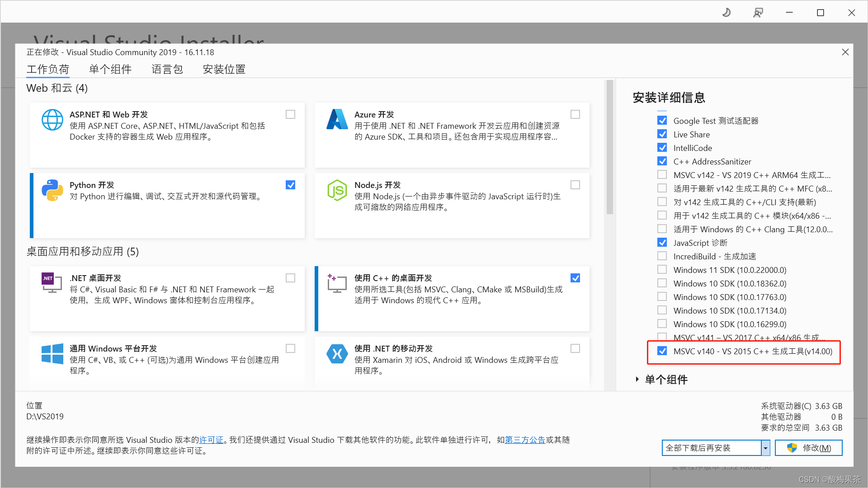Open the 许可证 license link
This screenshot has width=868, height=488.
tap(212, 440)
